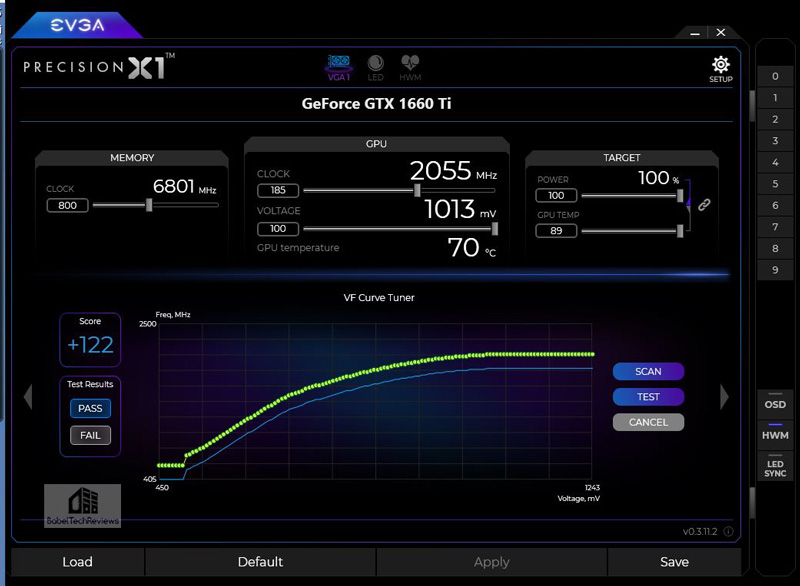
Task: Click the 6801 MHz memory clock readout
Action: tap(185, 187)
